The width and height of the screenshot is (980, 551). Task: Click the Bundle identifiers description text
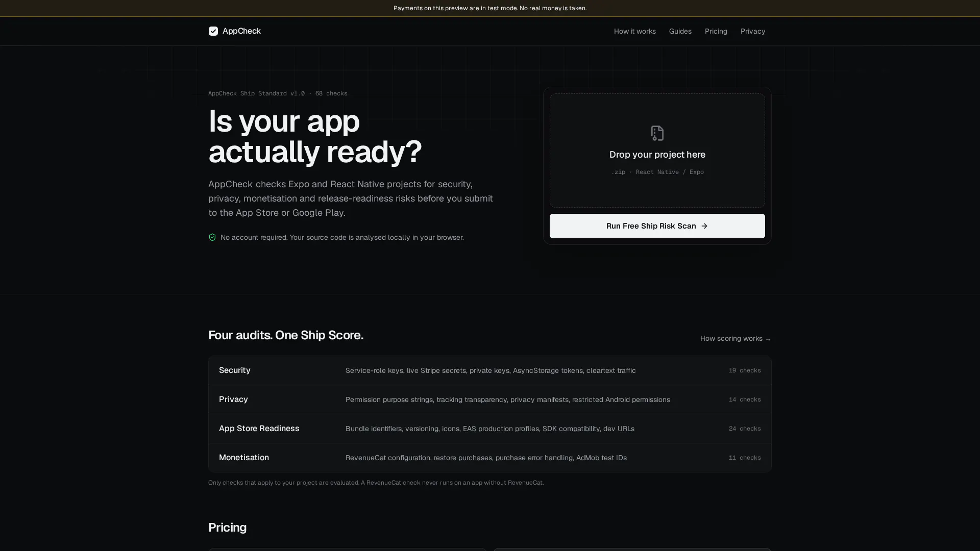(489, 429)
